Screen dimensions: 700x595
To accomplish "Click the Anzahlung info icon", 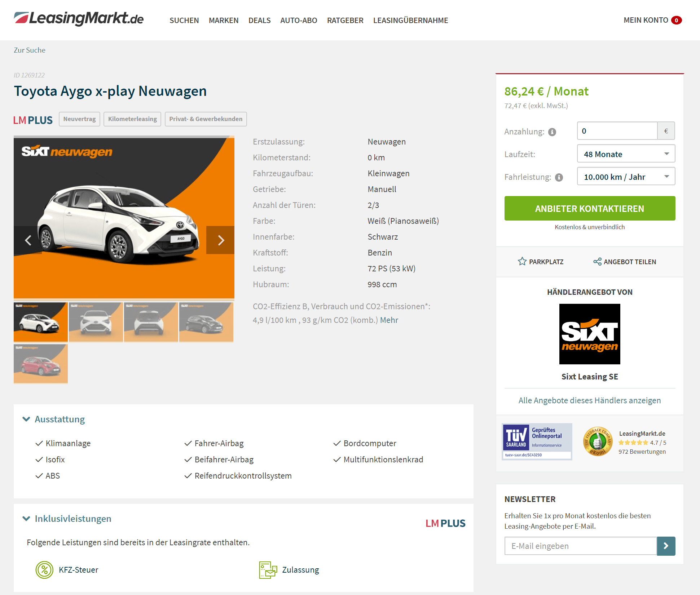I will [552, 132].
